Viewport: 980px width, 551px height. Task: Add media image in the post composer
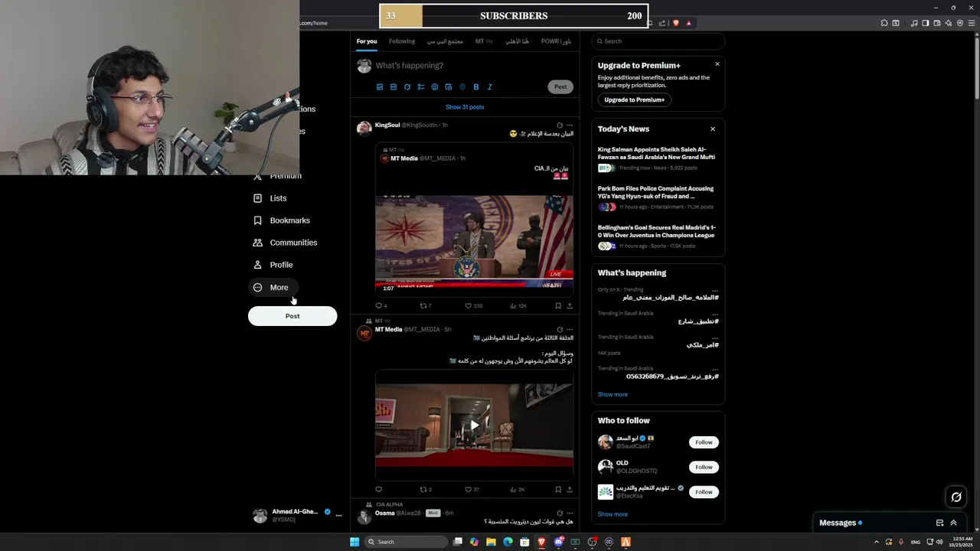[x=379, y=87]
